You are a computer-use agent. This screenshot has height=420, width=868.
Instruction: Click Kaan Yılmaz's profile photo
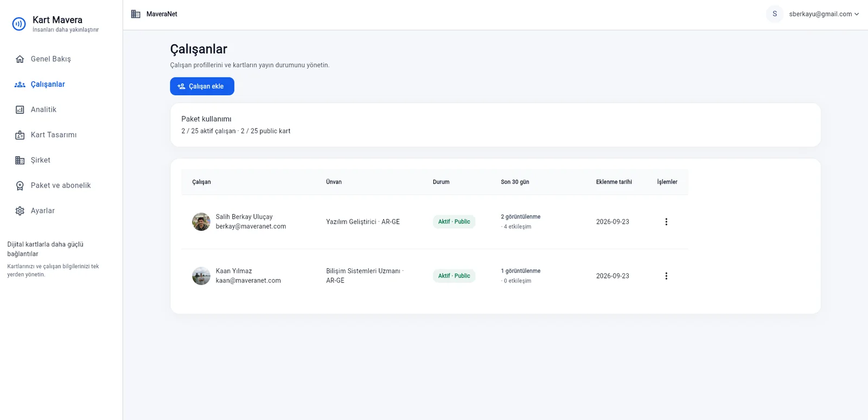[201, 276]
